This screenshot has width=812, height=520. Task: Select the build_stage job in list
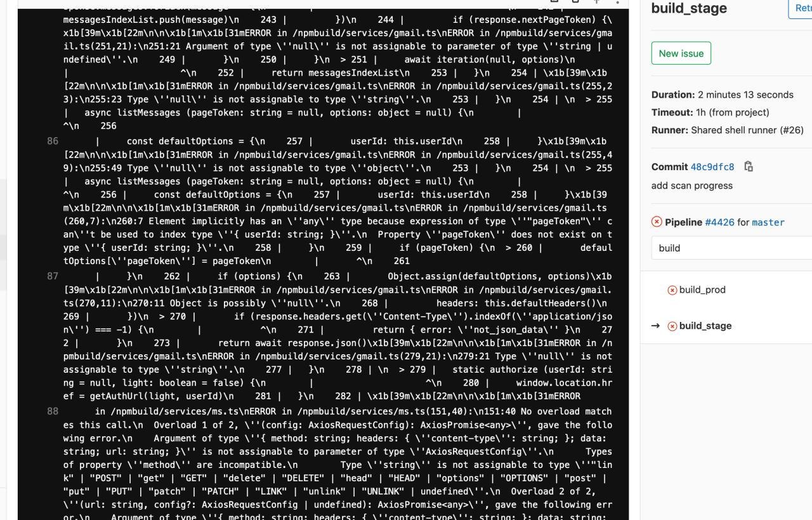click(705, 326)
